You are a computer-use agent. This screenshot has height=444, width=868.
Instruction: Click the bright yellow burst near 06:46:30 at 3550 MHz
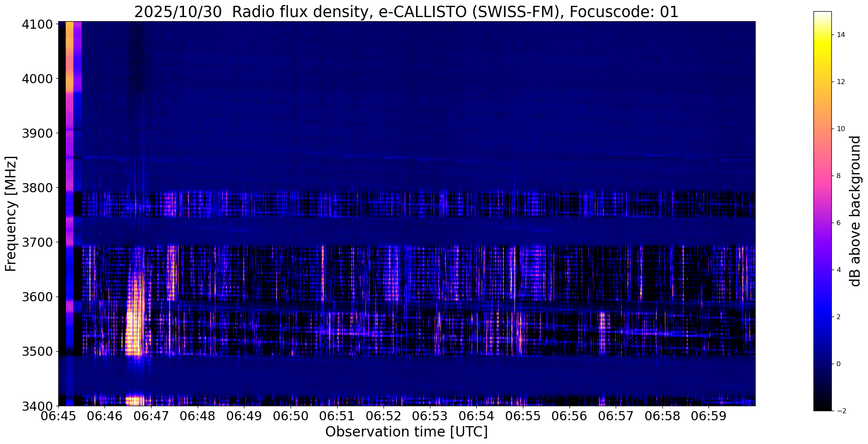(x=134, y=325)
